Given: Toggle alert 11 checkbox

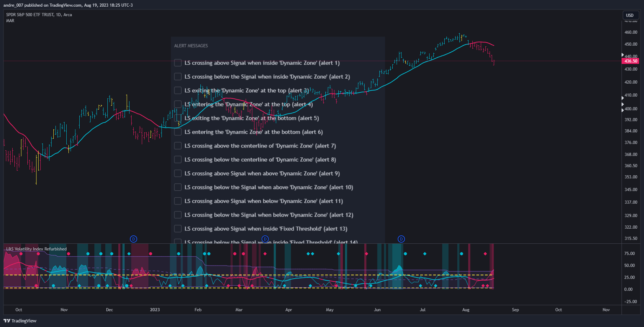Looking at the screenshot, I should coord(178,201).
